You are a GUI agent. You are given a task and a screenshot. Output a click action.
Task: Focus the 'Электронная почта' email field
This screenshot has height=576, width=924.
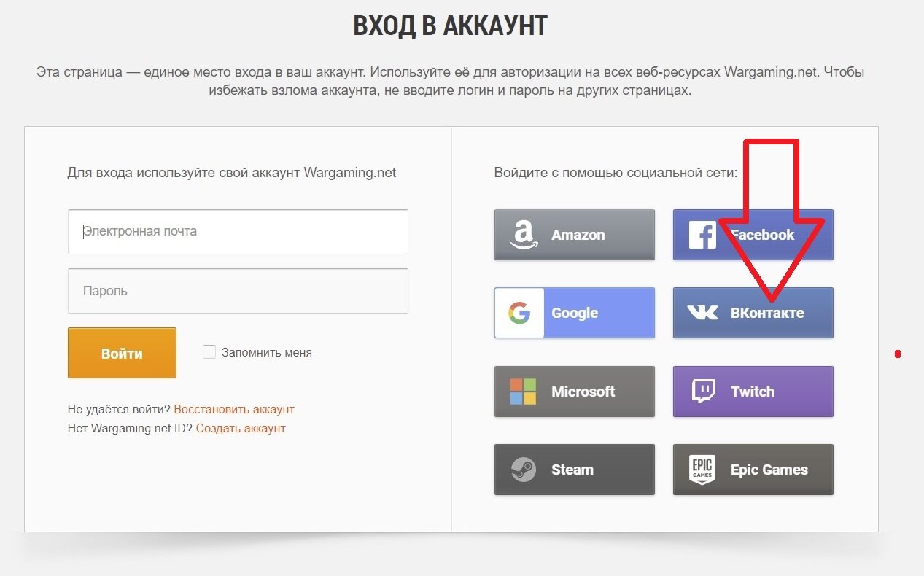point(238,232)
